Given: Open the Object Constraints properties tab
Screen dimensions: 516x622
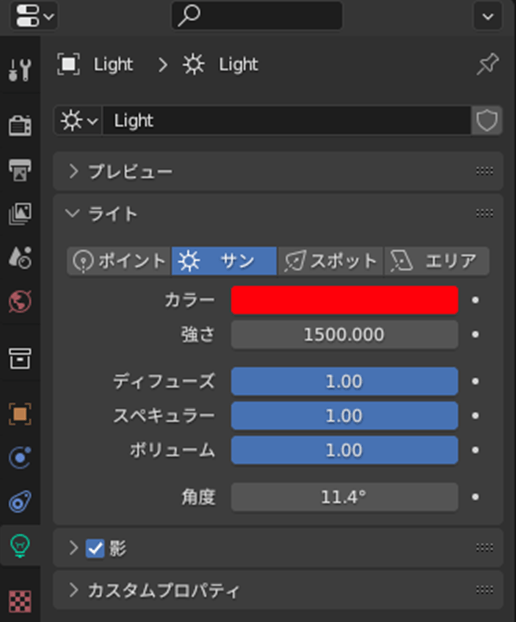Looking at the screenshot, I should tap(20, 501).
